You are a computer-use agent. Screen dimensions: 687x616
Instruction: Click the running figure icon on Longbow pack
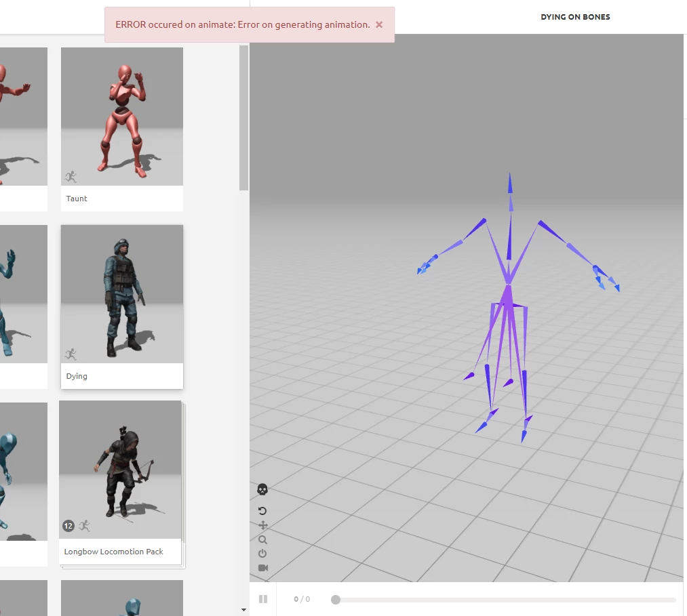point(84,525)
